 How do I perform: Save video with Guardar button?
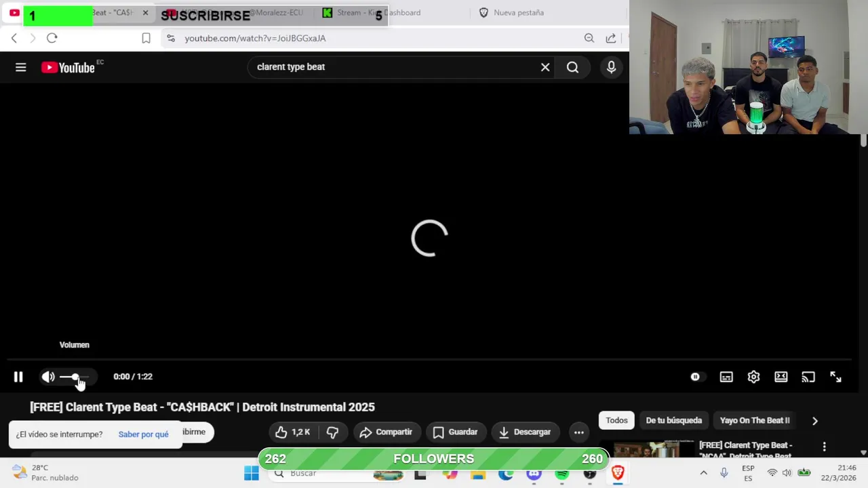click(455, 432)
